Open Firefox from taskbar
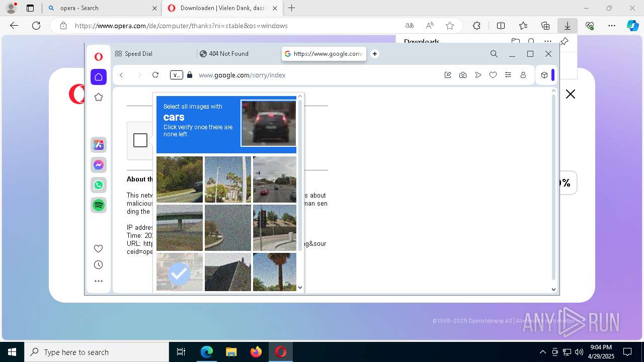This screenshot has width=644, height=362. 256,352
